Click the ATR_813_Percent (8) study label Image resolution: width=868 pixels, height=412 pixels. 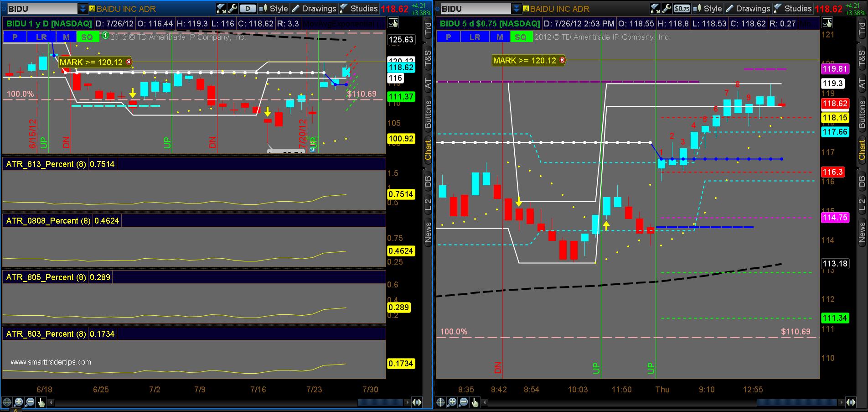pos(46,164)
